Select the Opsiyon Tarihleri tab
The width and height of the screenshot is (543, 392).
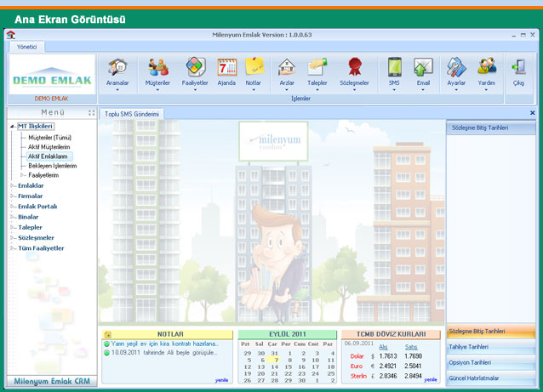tap(491, 363)
